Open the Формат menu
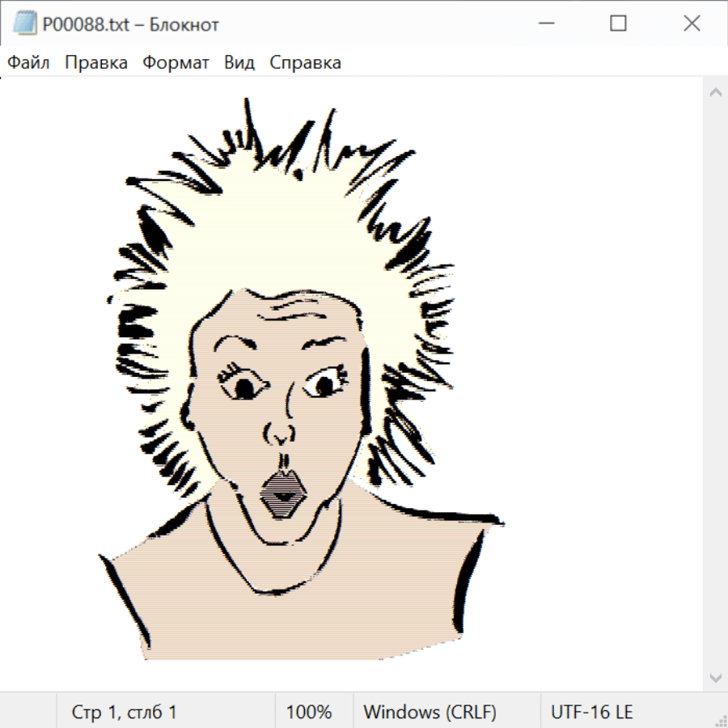The height and width of the screenshot is (728, 728). pos(176,63)
